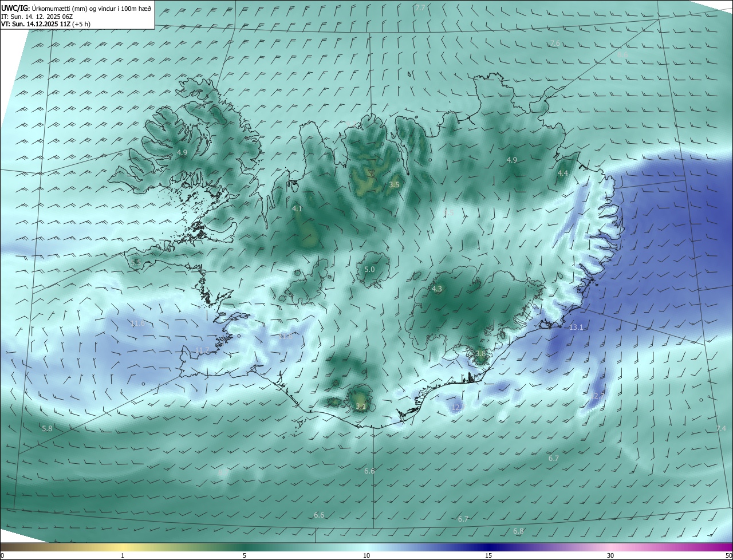Screen dimensions: 733x560
Task: Click the 6.8 value at the bottom of the map
Action: 518,531
